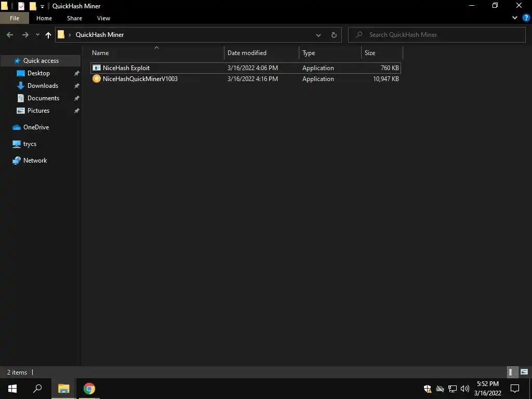
Task: Open the recent locations dropdown arrow
Action: tap(37, 35)
